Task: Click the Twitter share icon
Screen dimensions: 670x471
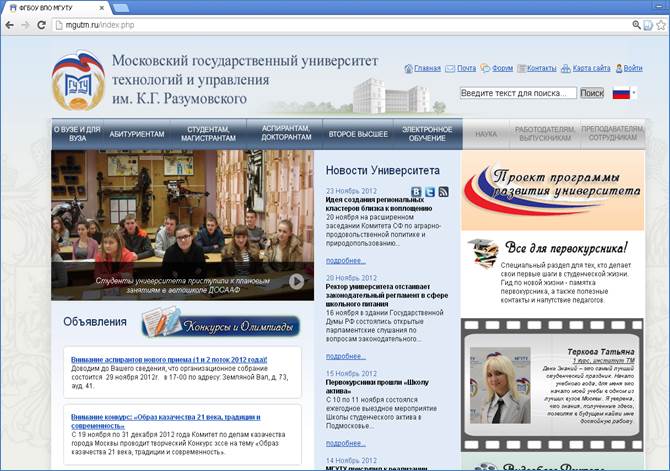Action: [x=430, y=192]
